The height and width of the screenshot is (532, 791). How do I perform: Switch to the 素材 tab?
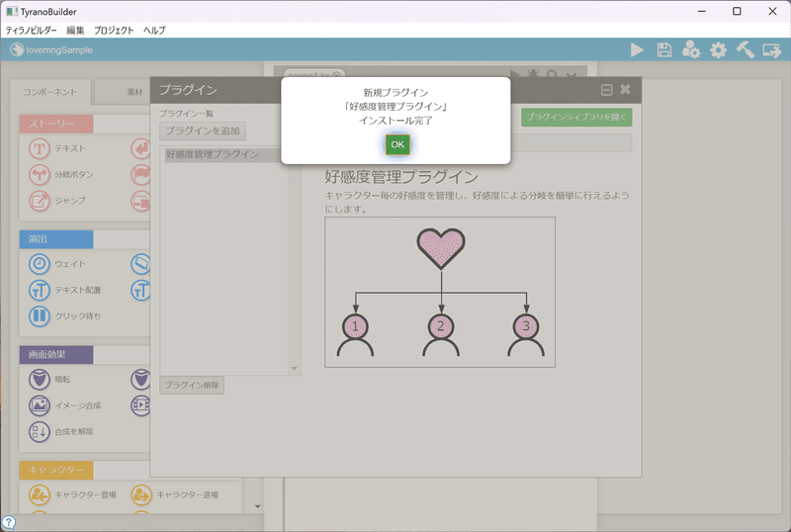pyautogui.click(x=134, y=92)
